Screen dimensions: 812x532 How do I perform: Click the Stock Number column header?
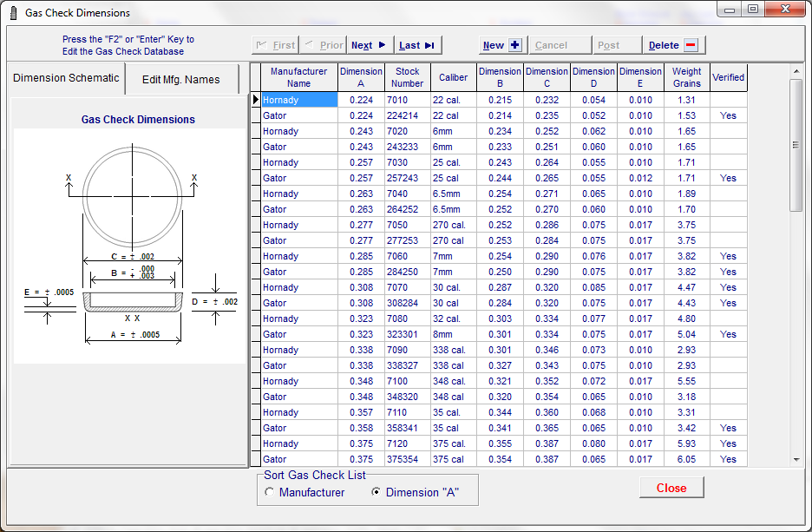[x=407, y=78]
